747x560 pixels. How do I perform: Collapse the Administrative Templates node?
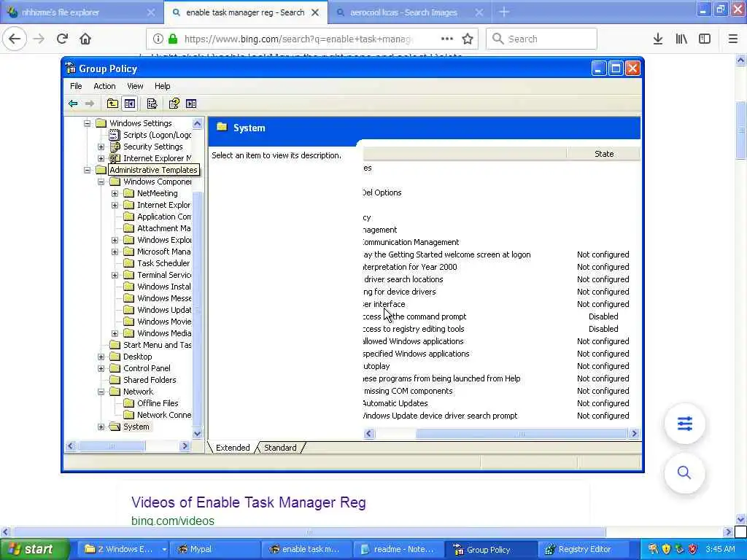click(88, 170)
